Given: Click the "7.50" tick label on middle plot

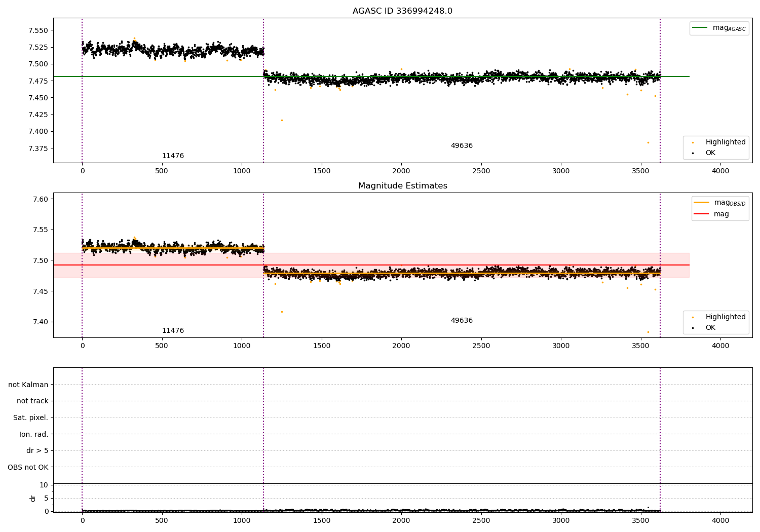Looking at the screenshot, I should click(x=40, y=260).
